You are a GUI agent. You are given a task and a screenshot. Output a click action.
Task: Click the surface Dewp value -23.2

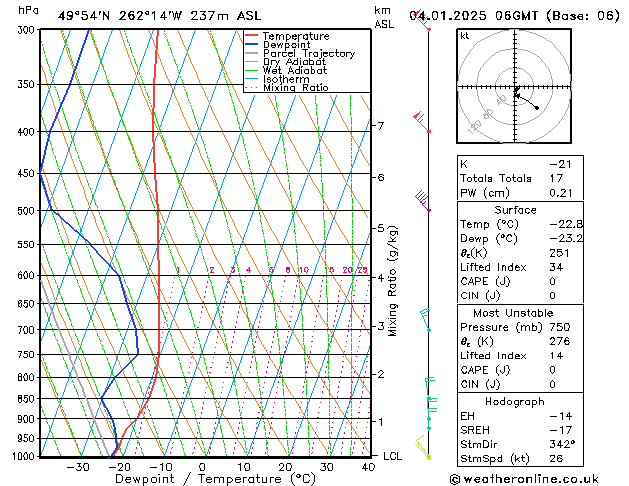(566, 239)
